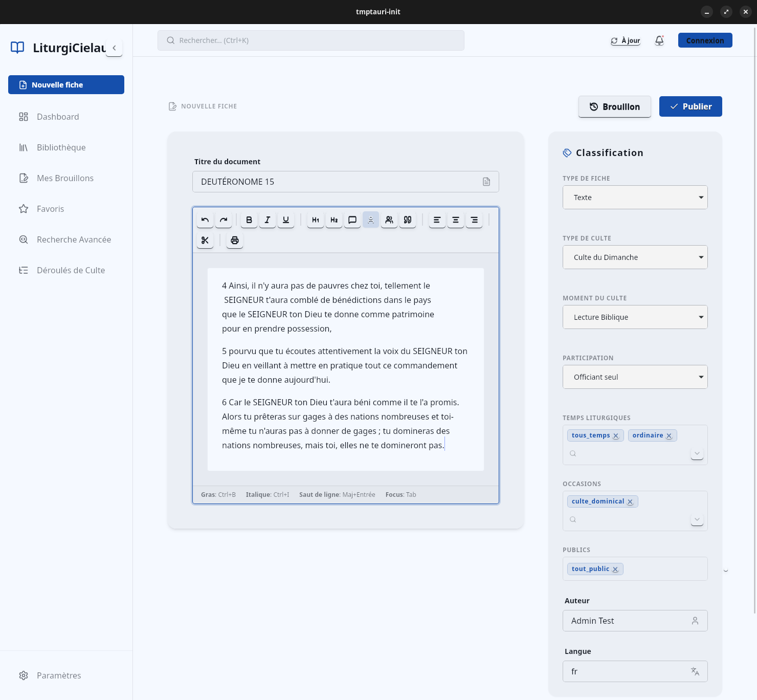Open the Type de fiche dropdown
757x700 pixels.
point(635,198)
